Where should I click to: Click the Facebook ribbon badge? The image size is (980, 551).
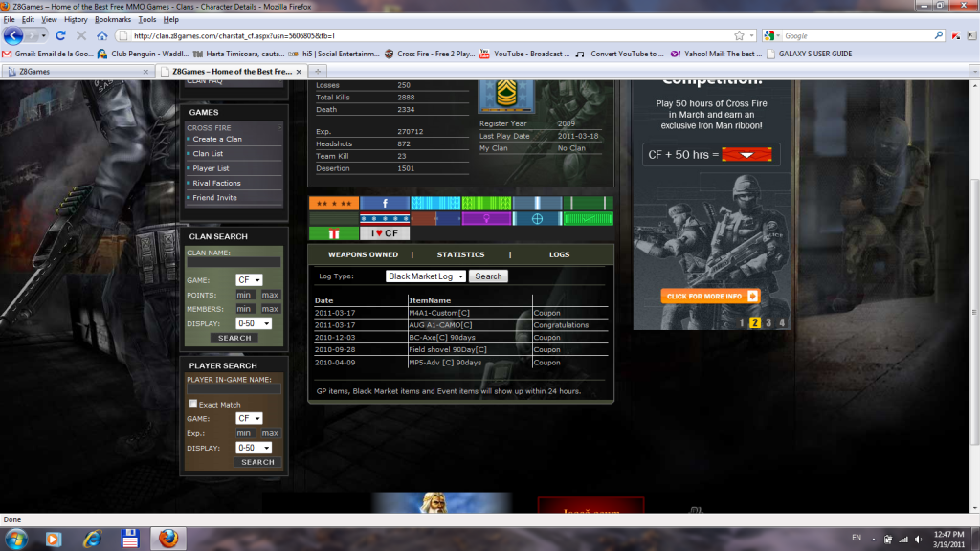[x=385, y=204]
